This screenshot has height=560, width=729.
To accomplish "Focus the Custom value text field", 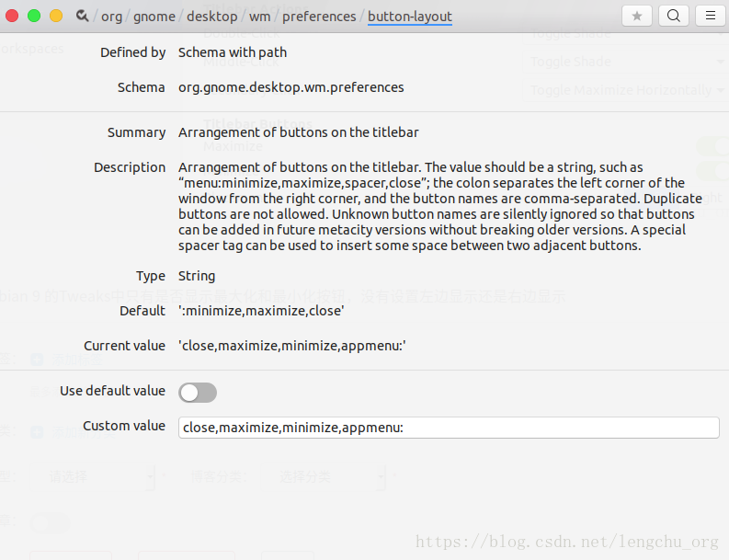I will pos(449,428).
